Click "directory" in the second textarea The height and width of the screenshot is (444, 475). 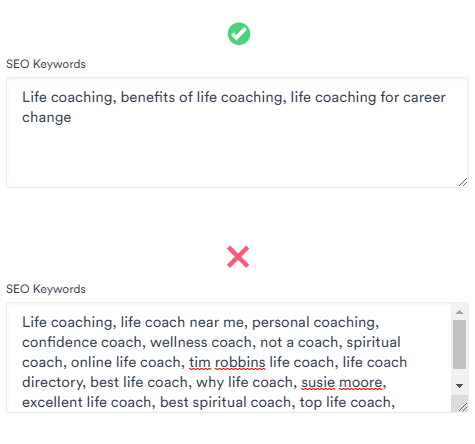52,383
